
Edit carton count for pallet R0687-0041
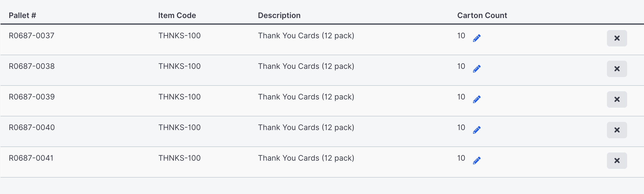477,161
